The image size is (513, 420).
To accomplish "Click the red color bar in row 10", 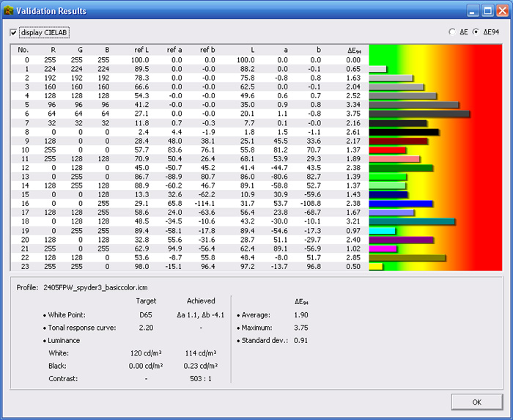I will click(386, 150).
